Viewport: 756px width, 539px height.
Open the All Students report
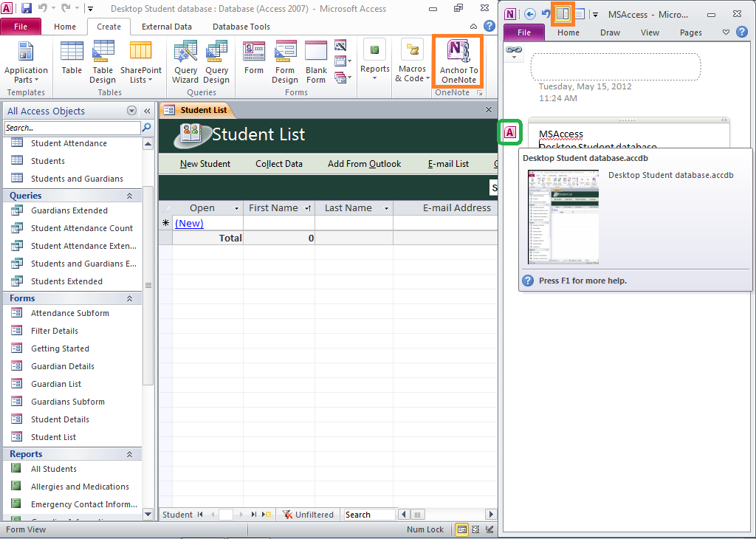53,469
